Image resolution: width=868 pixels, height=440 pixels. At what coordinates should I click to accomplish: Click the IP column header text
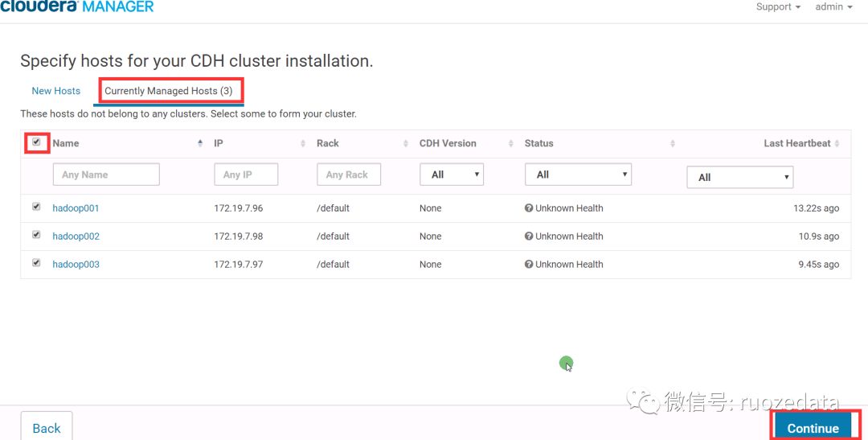click(219, 143)
